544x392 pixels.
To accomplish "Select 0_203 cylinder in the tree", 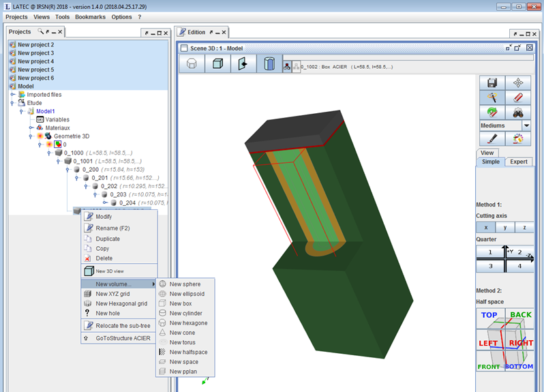I will click(x=123, y=194).
